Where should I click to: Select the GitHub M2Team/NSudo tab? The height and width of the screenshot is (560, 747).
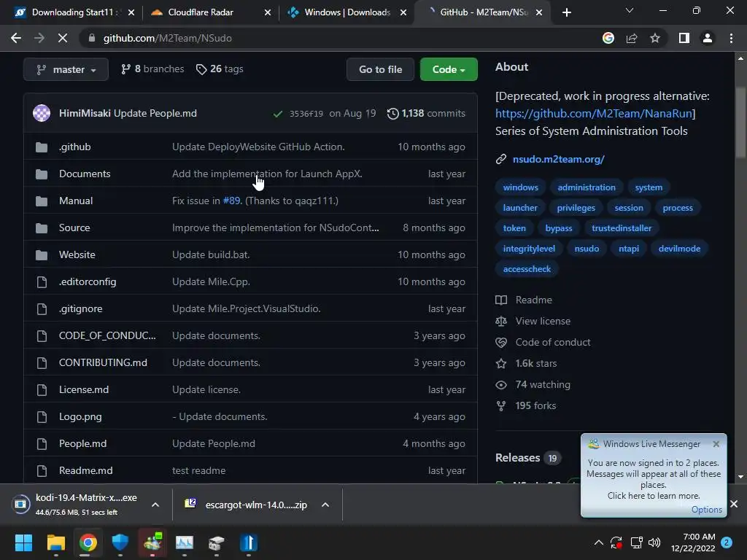[484, 12]
